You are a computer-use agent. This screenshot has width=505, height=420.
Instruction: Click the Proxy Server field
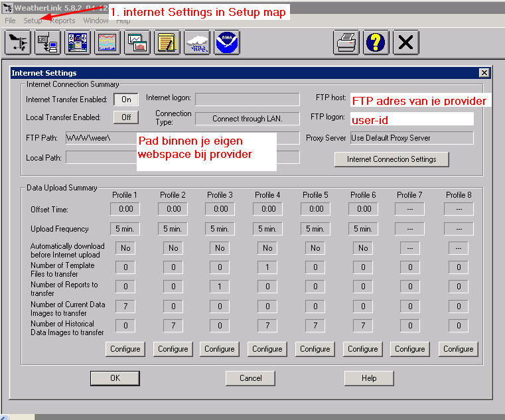tap(411, 138)
